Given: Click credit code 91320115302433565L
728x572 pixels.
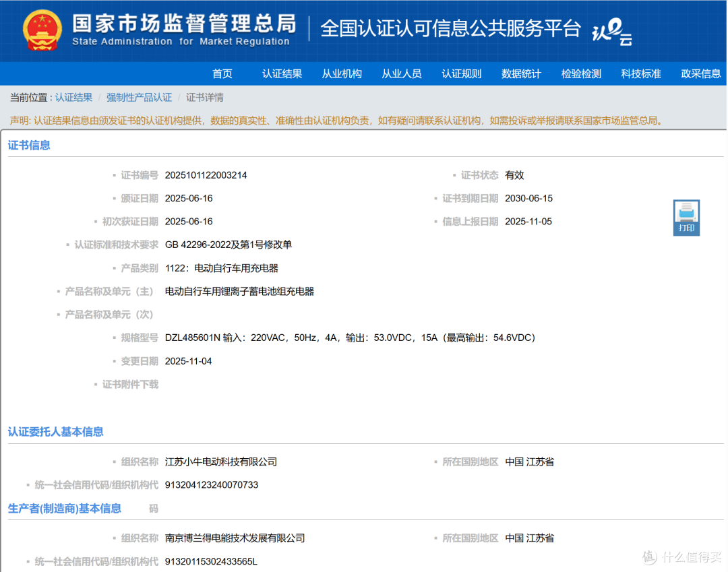Looking at the screenshot, I should tap(211, 562).
